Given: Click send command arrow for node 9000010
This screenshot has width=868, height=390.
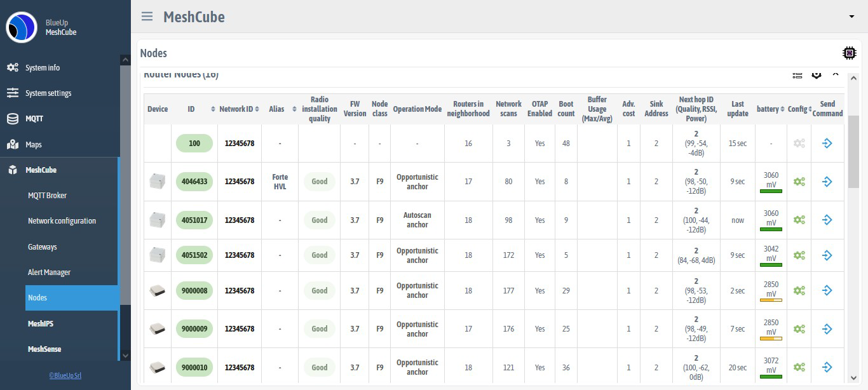Looking at the screenshot, I should [827, 367].
